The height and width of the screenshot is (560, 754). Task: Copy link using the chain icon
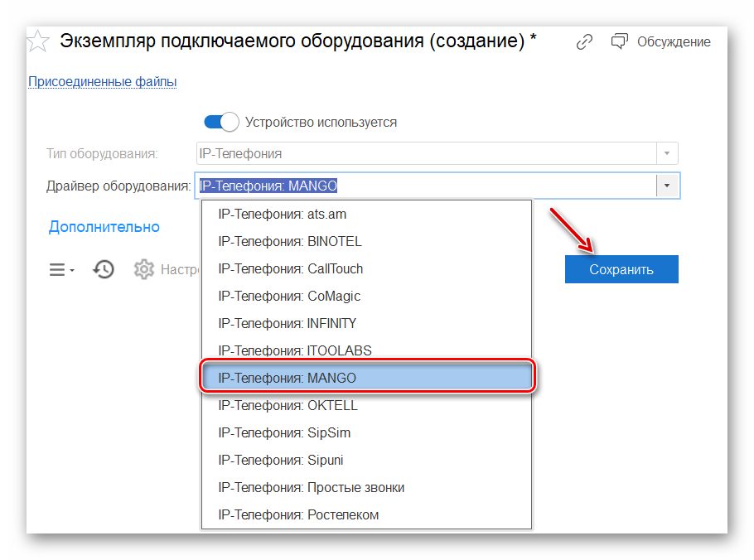pos(584,41)
